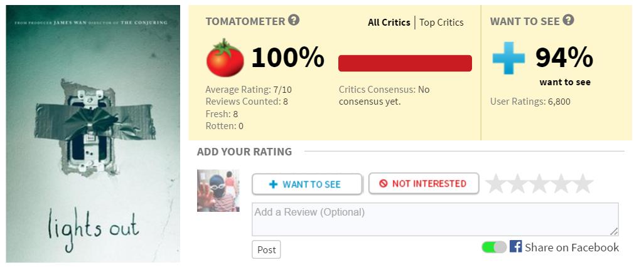Click the Add a Review text box
The height and width of the screenshot is (267, 644).
tap(435, 219)
